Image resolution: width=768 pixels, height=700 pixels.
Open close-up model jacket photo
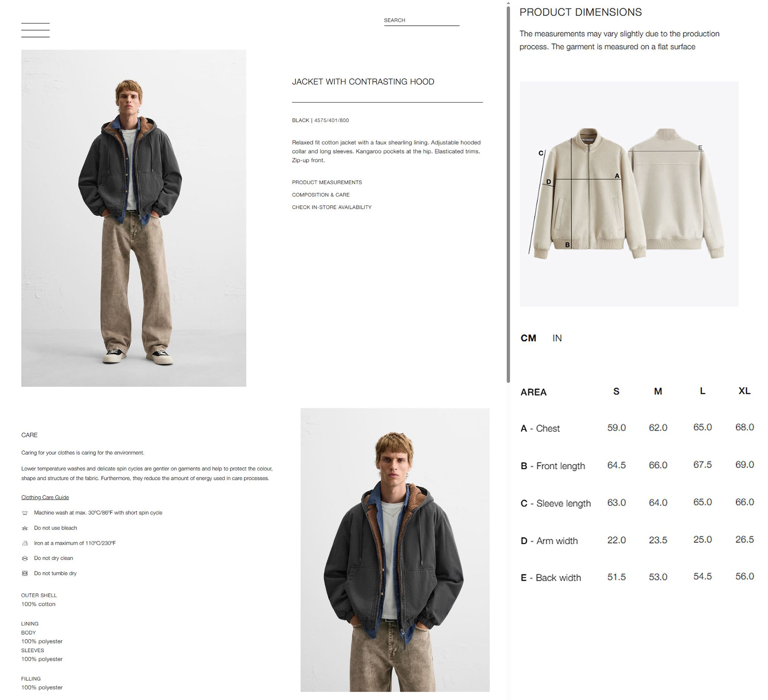[x=395, y=550]
